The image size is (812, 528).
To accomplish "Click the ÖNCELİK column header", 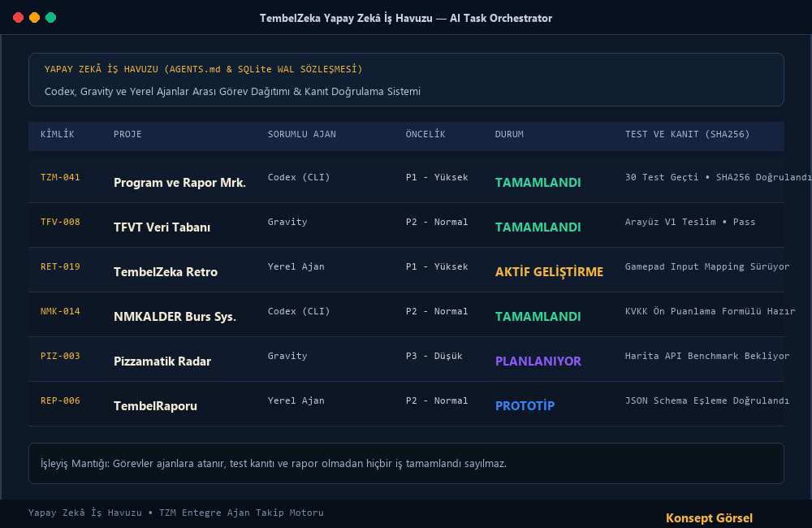I will [x=425, y=134].
